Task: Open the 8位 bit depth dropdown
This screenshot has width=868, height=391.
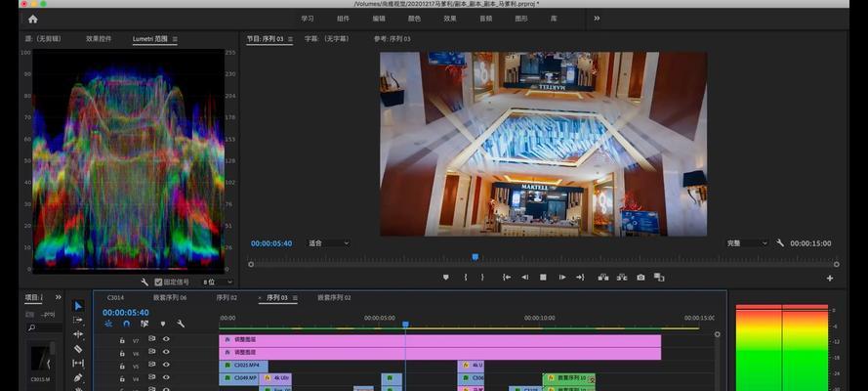Action: click(218, 282)
